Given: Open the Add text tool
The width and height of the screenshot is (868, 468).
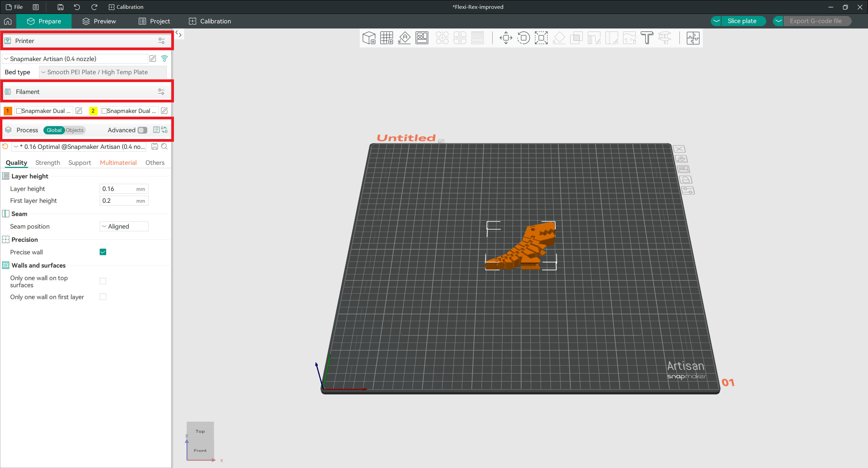Looking at the screenshot, I should 647,38.
